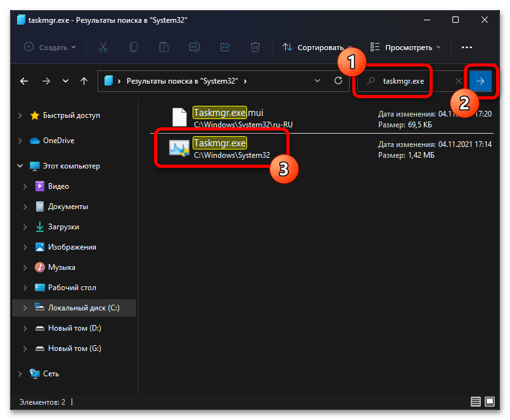Collapse the Этот компьютер tree node
Screen dimensions: 510x420
(x=20, y=166)
